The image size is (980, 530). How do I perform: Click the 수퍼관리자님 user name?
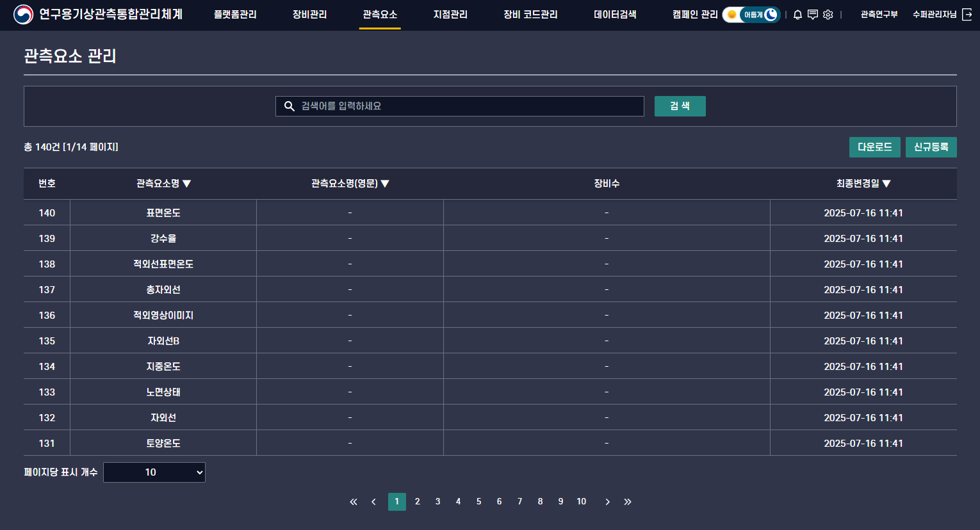tap(935, 14)
